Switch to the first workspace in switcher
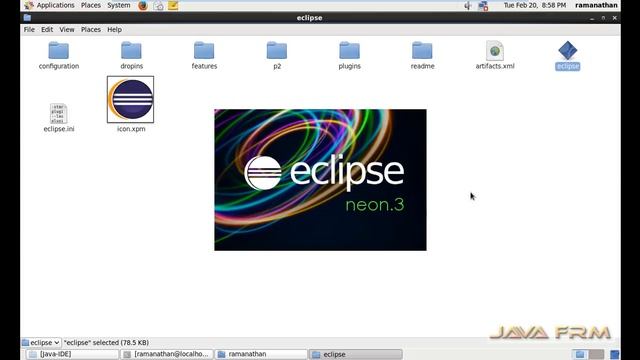The image size is (640, 360). click(580, 354)
